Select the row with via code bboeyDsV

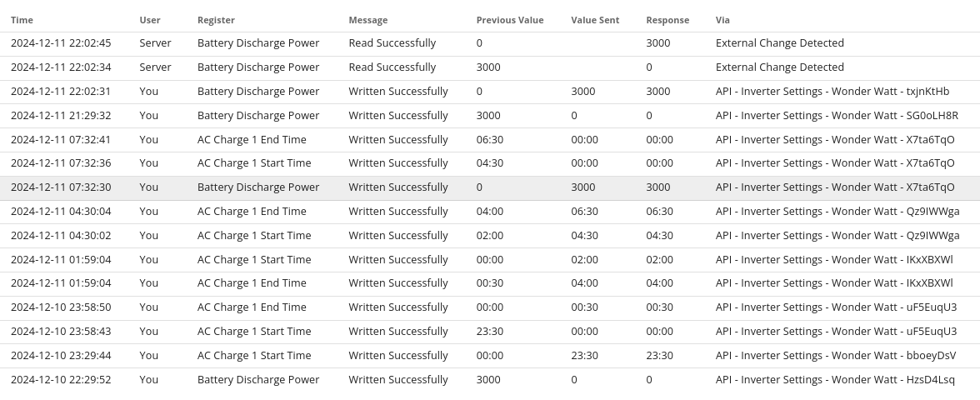[490, 356]
